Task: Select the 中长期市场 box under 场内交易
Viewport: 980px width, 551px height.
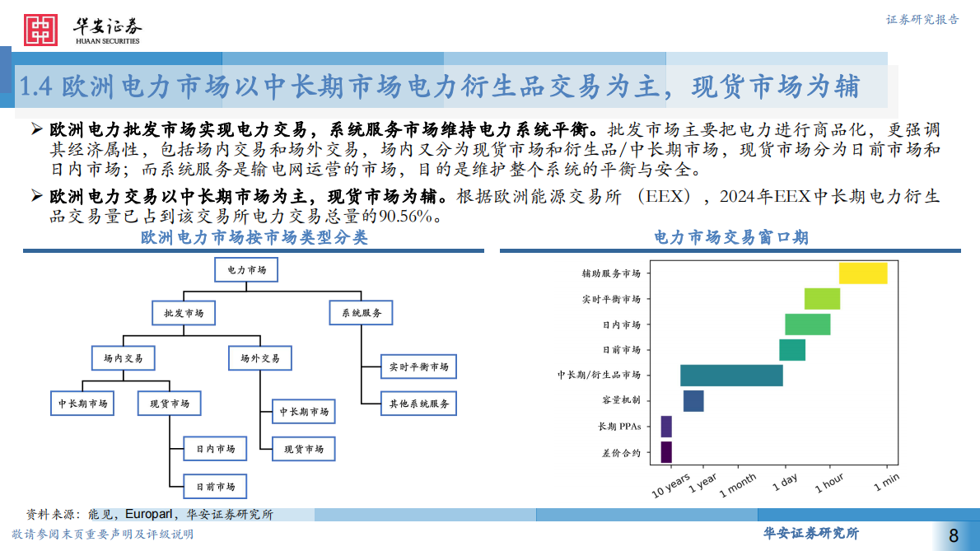Action: pyautogui.click(x=82, y=404)
